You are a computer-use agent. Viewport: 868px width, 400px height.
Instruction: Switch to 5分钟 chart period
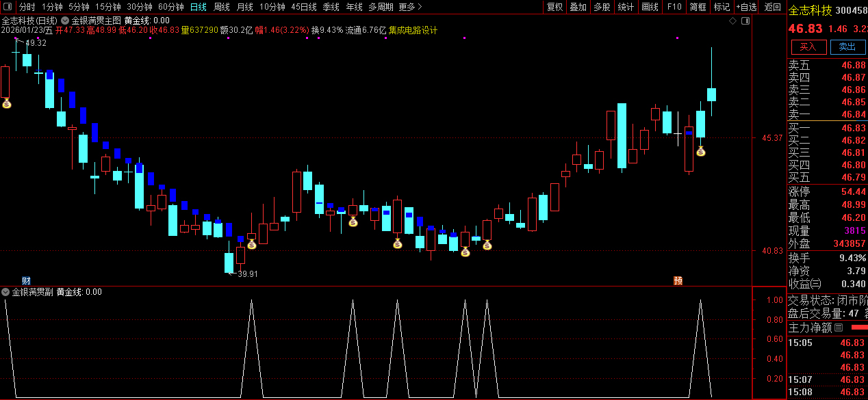(79, 7)
